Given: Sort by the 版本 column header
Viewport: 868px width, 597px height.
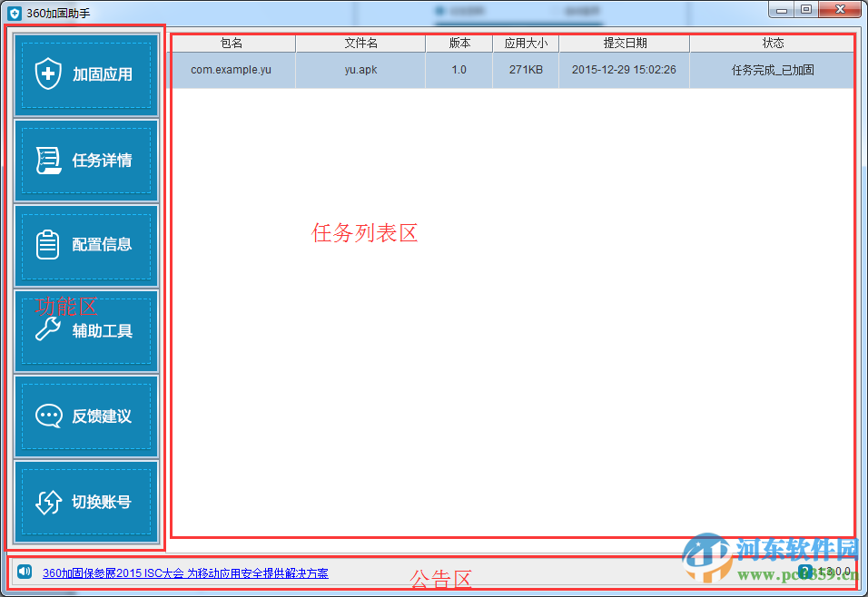Looking at the screenshot, I should pos(459,44).
